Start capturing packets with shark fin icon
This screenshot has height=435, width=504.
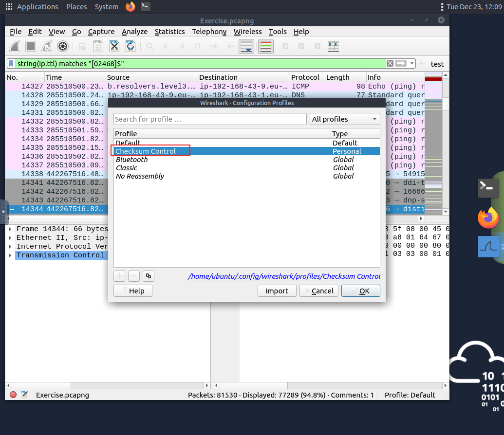point(15,46)
